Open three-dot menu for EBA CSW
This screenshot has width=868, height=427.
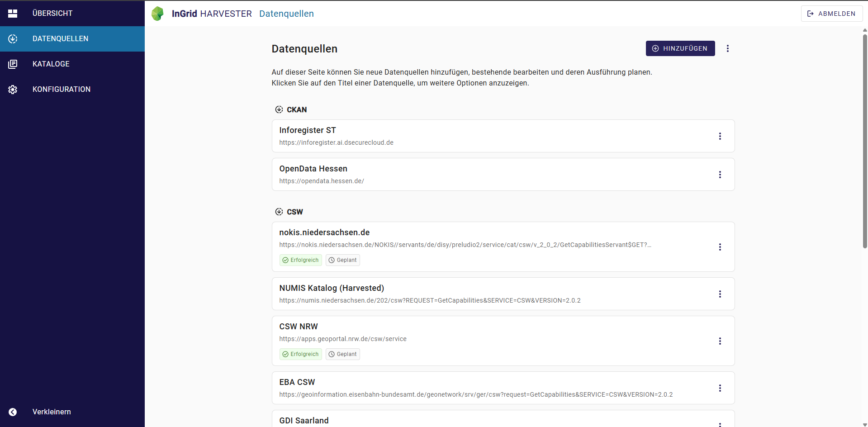click(x=720, y=388)
